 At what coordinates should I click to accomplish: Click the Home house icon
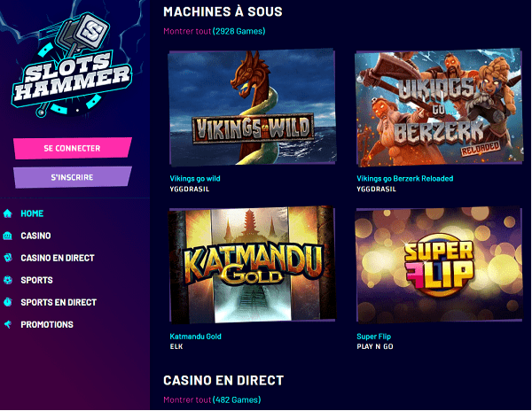(8, 213)
